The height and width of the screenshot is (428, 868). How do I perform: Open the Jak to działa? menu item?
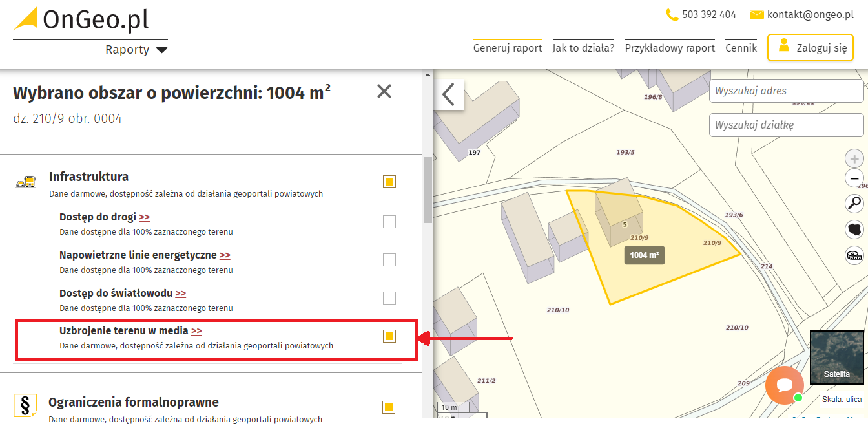pos(583,47)
